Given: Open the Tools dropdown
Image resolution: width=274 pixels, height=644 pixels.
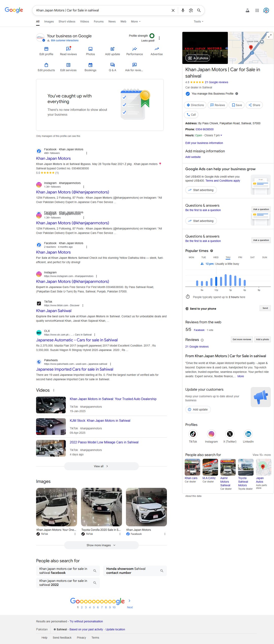Looking at the screenshot, I should pos(198,22).
